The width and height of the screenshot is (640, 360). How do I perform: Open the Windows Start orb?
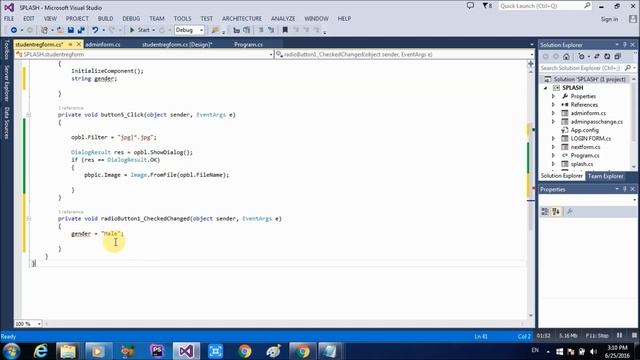[11, 351]
